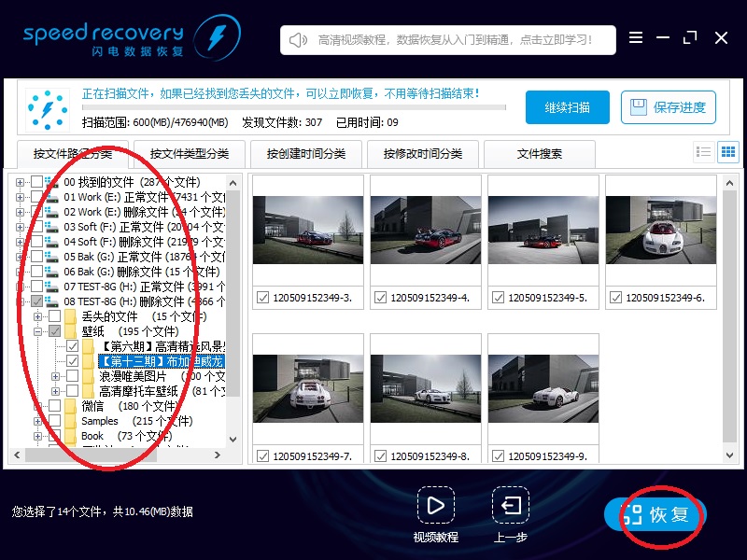Check the 丢失的文件 folder checkbox
This screenshot has width=747, height=560.
(x=55, y=316)
